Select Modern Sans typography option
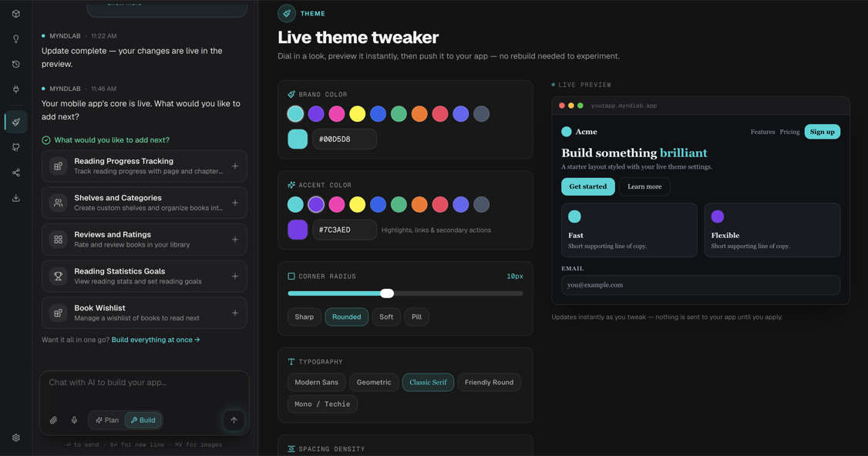This screenshot has height=456, width=868. [x=317, y=382]
